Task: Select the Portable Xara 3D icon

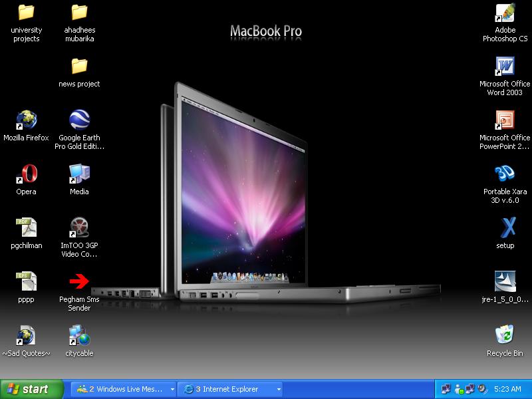Action: tap(505, 174)
